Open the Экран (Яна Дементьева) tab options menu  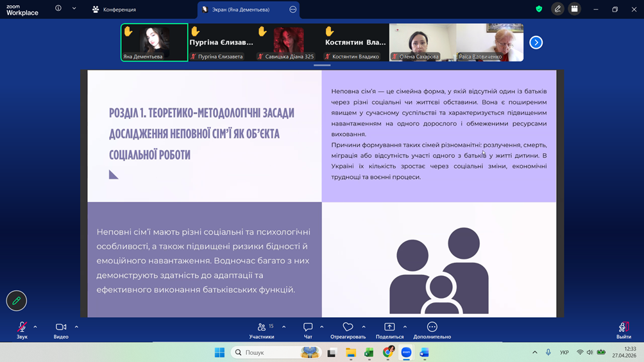pos(293,10)
